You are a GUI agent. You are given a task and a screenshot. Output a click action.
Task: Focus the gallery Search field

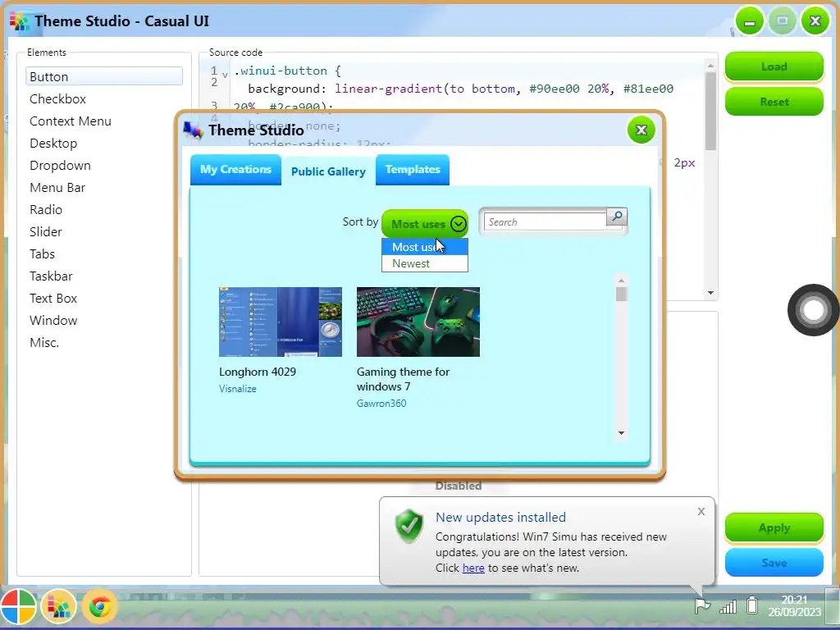click(546, 221)
